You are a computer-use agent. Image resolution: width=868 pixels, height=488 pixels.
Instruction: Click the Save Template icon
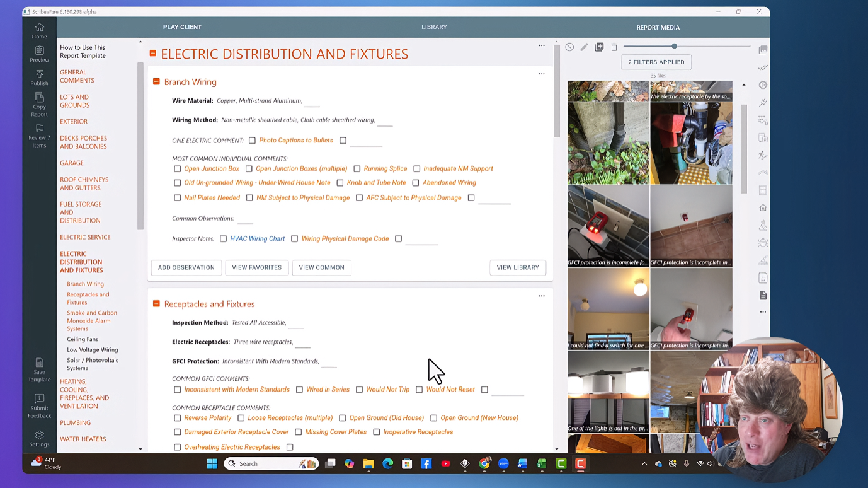[x=39, y=363]
